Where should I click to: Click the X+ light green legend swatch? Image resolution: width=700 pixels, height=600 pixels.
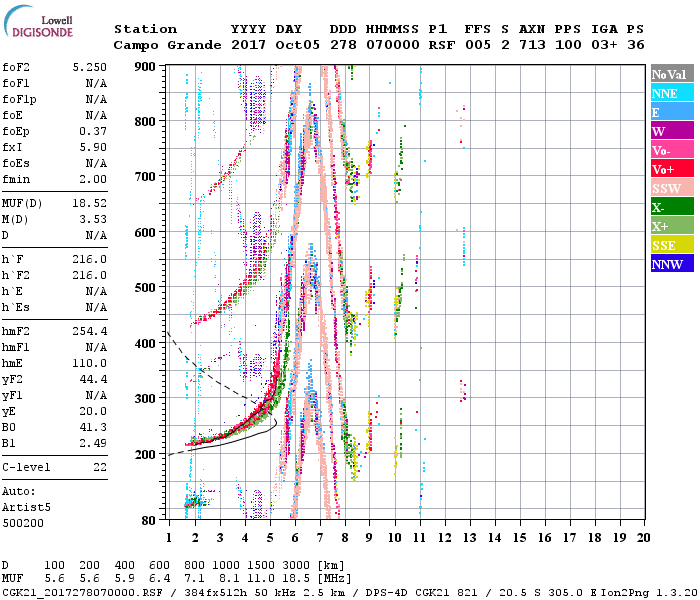(x=672, y=226)
